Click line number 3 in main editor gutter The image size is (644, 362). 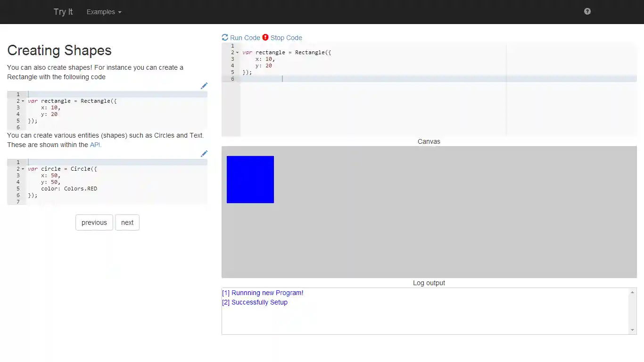[232, 59]
